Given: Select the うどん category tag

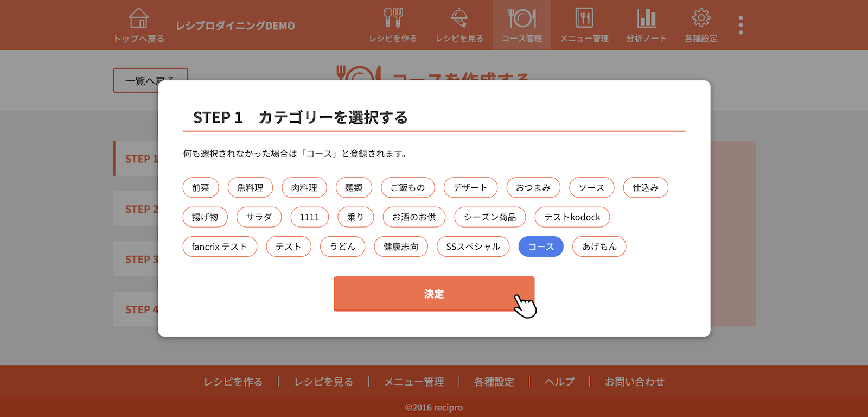Looking at the screenshot, I should click(342, 247).
